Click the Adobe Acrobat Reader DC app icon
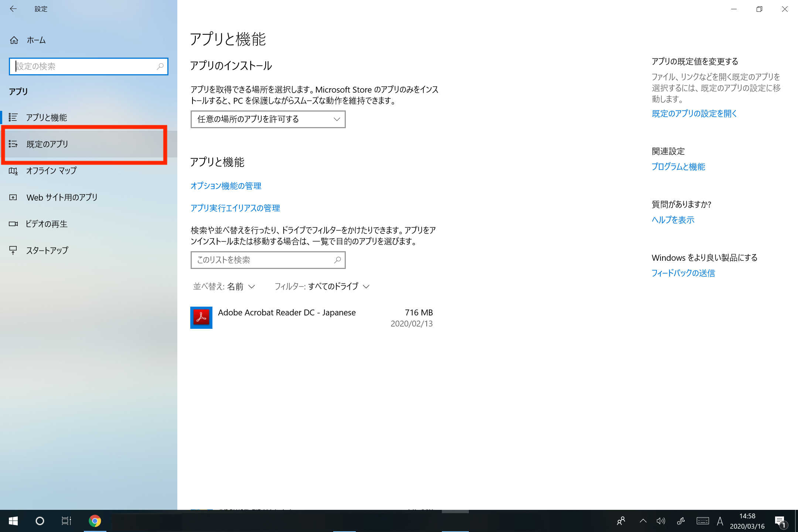This screenshot has height=532, width=798. (x=201, y=317)
